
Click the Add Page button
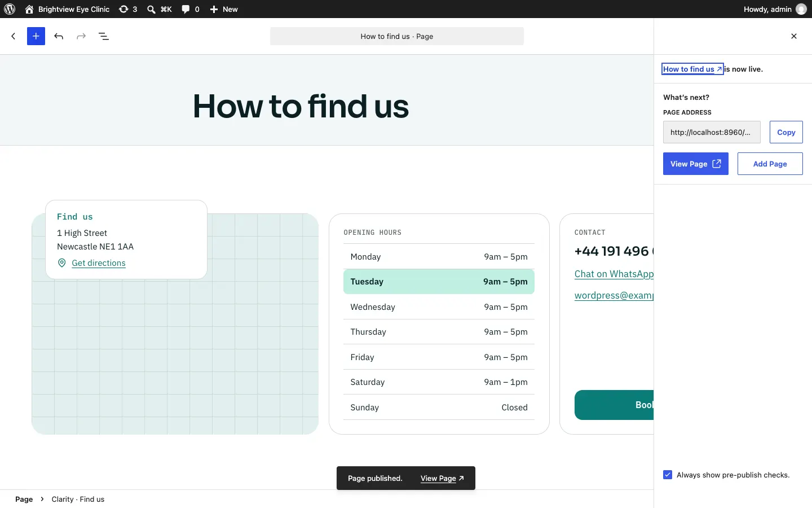[x=770, y=164]
